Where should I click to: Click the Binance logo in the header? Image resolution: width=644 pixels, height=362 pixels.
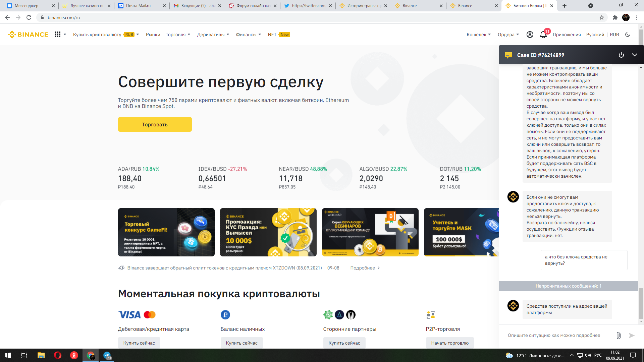pos(28,35)
